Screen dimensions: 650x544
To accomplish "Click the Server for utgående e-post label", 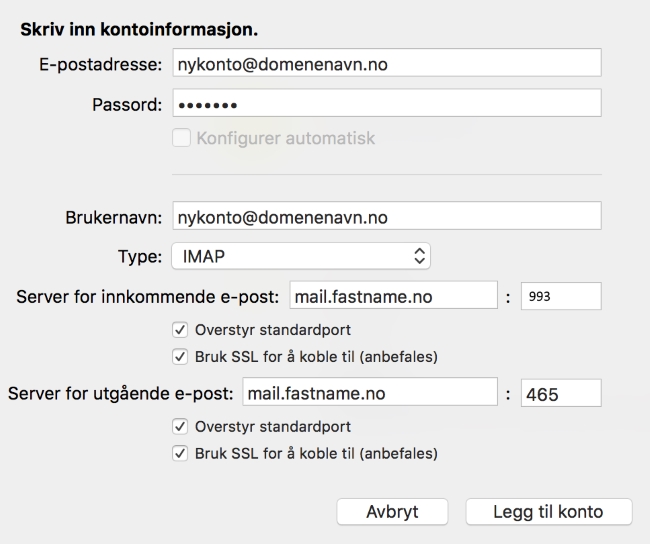I will (121, 393).
